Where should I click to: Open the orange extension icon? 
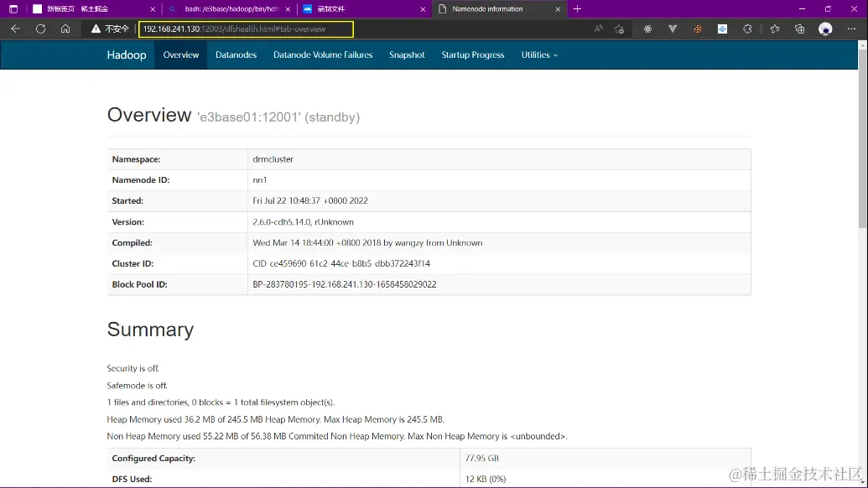698,29
